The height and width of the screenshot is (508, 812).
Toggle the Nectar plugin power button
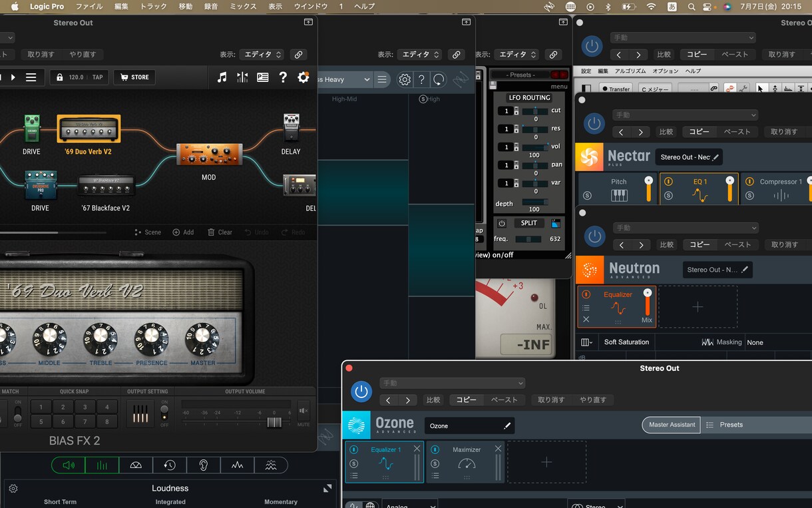594,123
